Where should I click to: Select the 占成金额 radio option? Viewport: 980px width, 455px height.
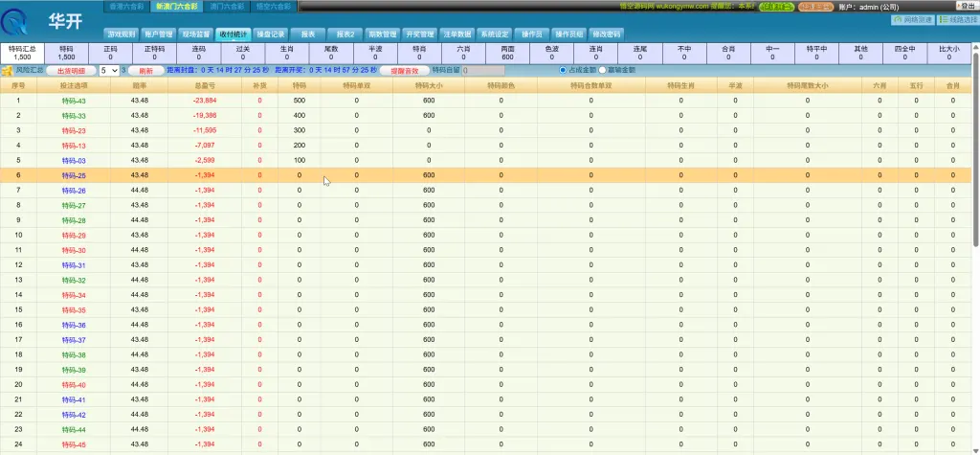point(563,70)
